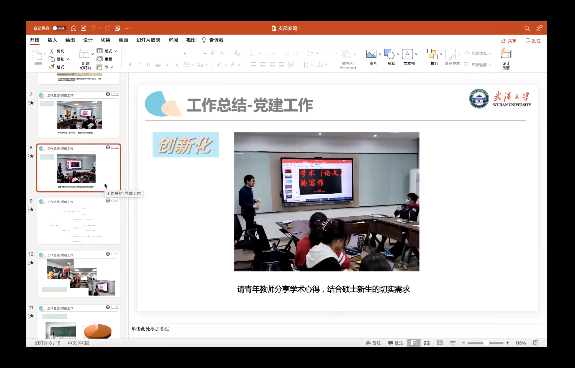Click the Picture insert icon in ribbon

[371, 54]
